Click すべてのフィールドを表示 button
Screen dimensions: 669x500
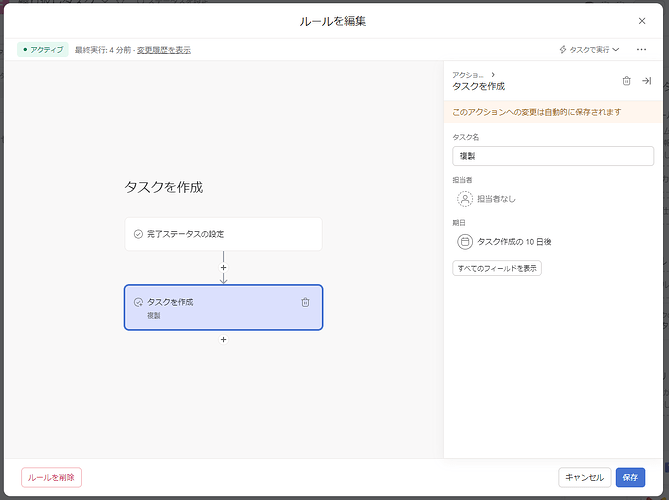click(x=497, y=268)
